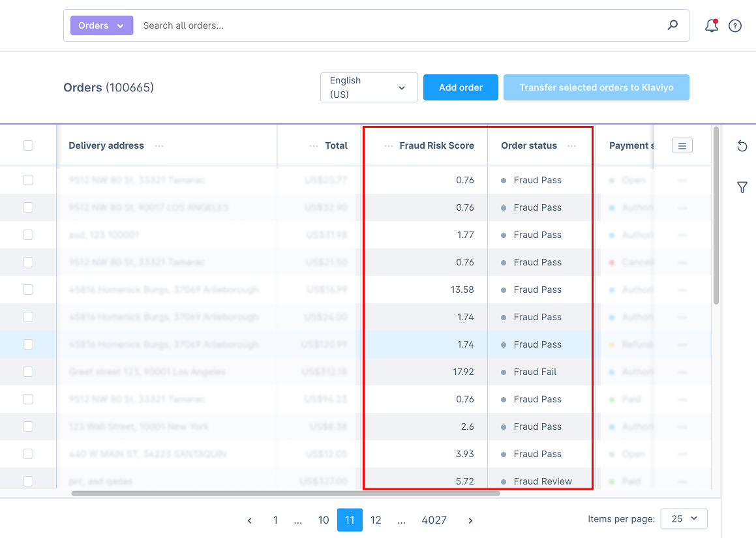
Task: Expand the Orders search scope dropdown
Action: point(102,25)
